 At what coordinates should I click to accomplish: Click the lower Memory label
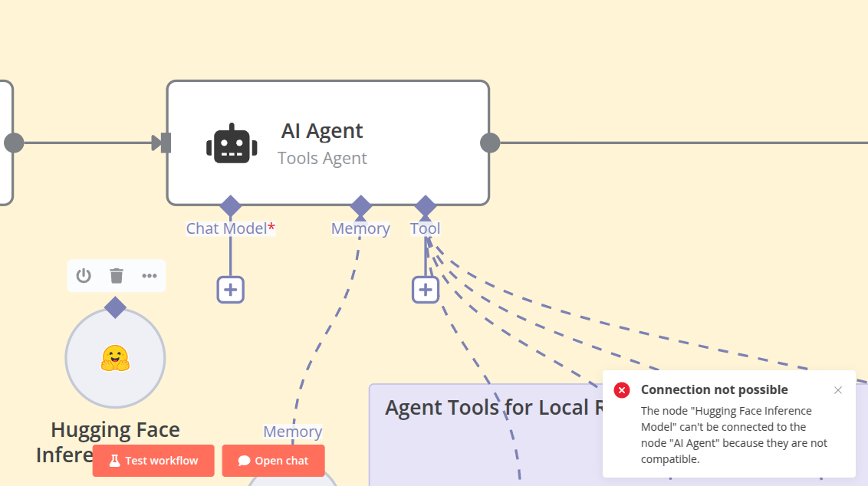(292, 432)
